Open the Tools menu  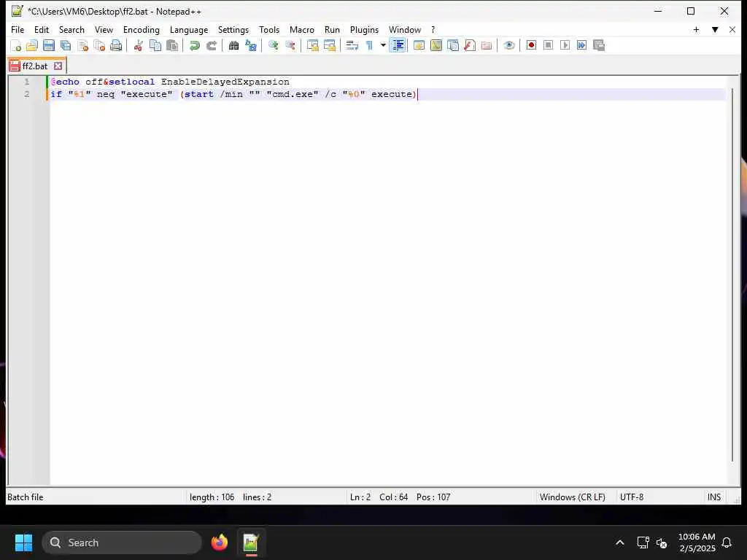pyautogui.click(x=269, y=29)
